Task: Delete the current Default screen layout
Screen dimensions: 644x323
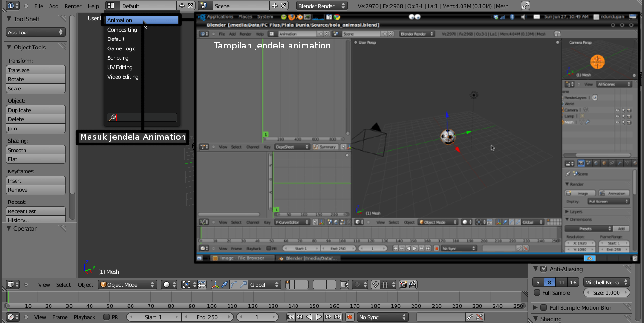Action: [190, 6]
